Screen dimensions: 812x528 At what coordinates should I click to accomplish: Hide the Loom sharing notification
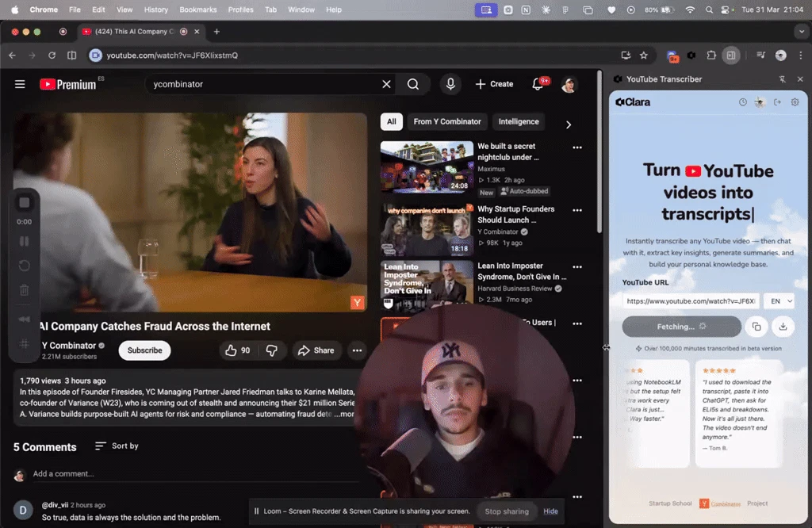pos(550,511)
